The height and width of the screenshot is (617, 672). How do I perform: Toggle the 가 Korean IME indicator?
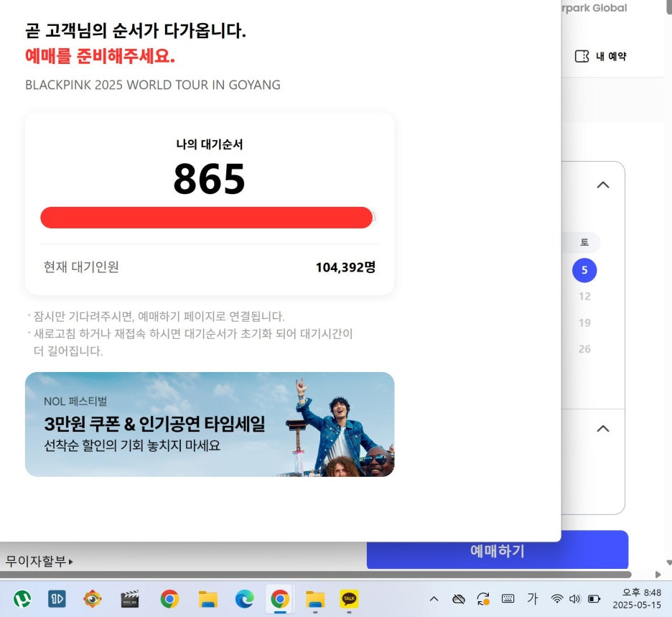tap(532, 598)
